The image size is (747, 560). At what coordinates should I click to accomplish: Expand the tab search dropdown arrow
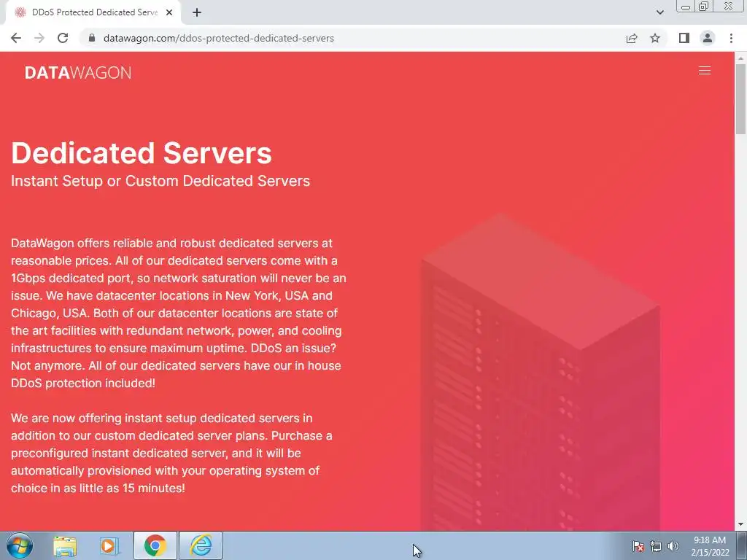(x=659, y=12)
